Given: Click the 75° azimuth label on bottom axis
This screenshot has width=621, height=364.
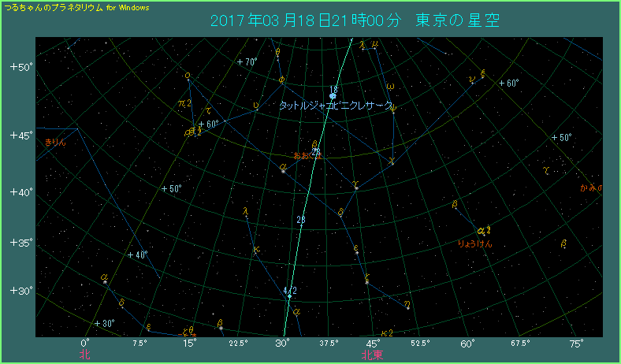Looking at the screenshot, I should click(x=576, y=344).
